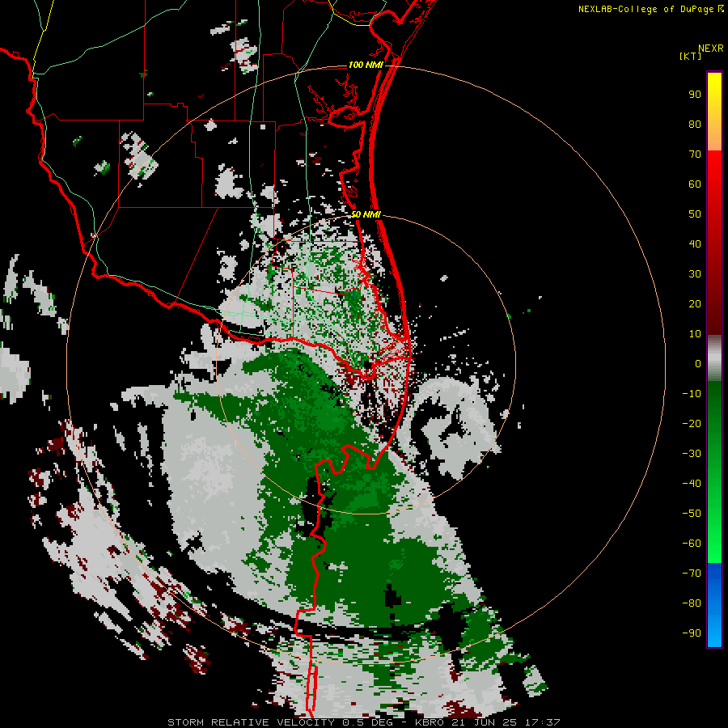Click the -10 value on the velocity scale
This screenshot has width=728, height=728.
(692, 394)
